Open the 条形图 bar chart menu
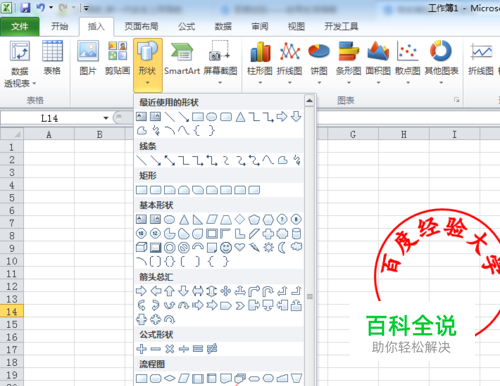 click(x=348, y=63)
